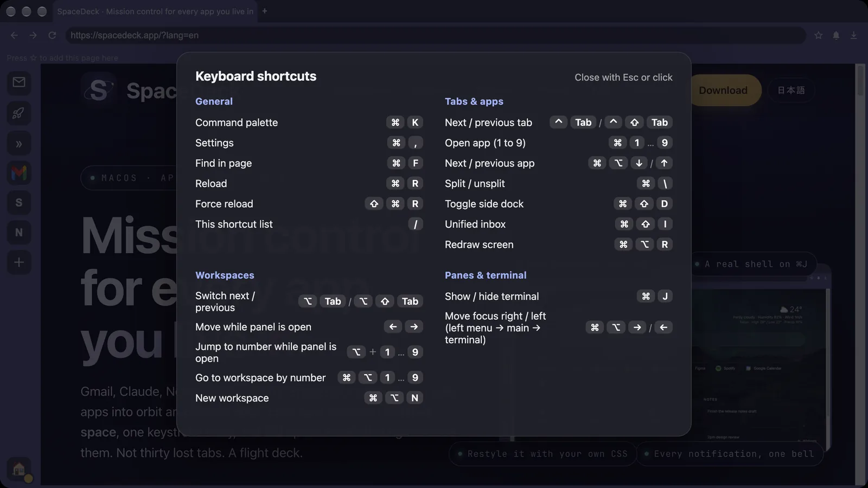The image size is (868, 488).
Task: Go back using the browser arrow
Action: tap(15, 35)
